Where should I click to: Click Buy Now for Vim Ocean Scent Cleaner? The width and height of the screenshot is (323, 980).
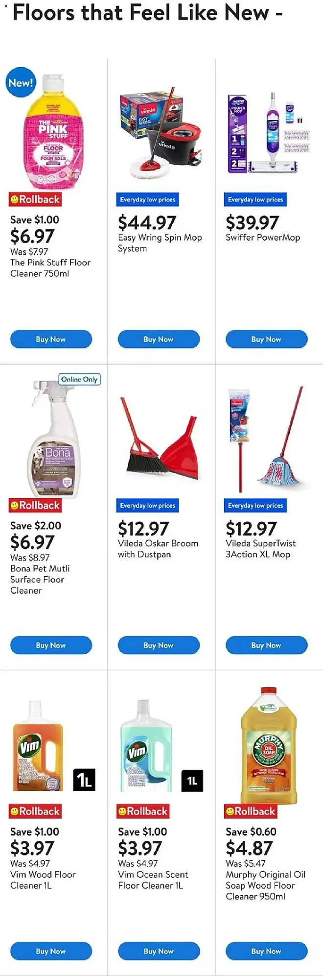[x=159, y=951]
